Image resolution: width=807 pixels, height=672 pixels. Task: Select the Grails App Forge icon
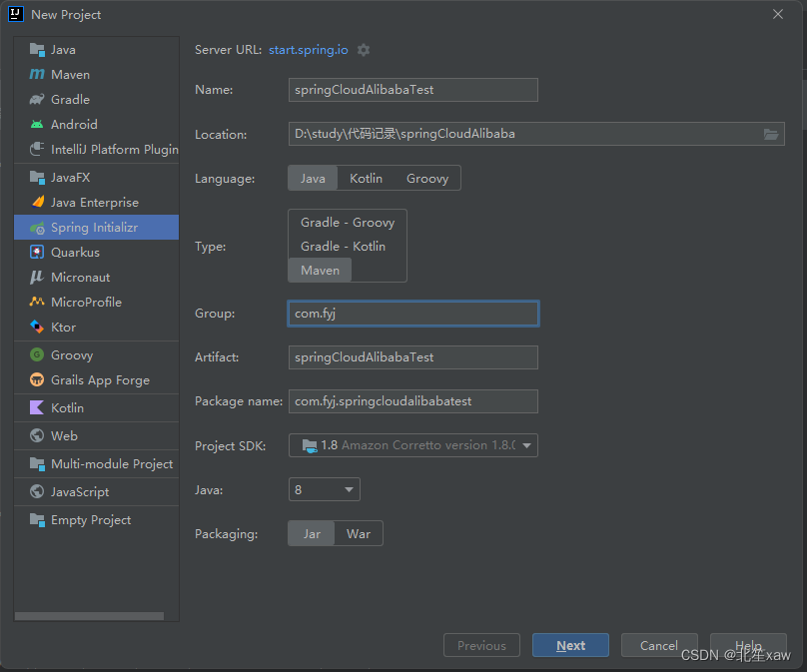(37, 379)
